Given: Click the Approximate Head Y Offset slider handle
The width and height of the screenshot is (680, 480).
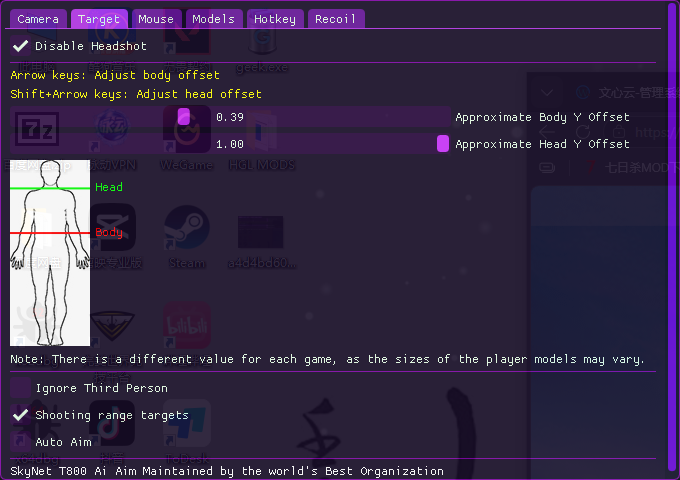Looking at the screenshot, I should (443, 144).
